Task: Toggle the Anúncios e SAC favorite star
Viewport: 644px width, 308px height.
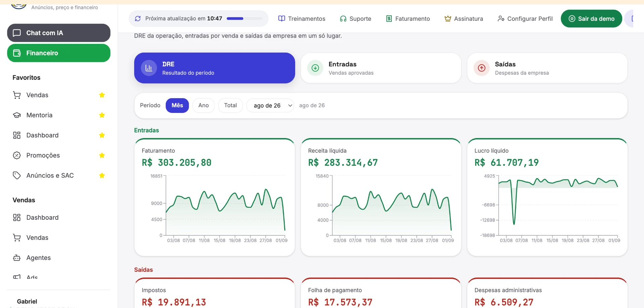Action: pos(102,176)
